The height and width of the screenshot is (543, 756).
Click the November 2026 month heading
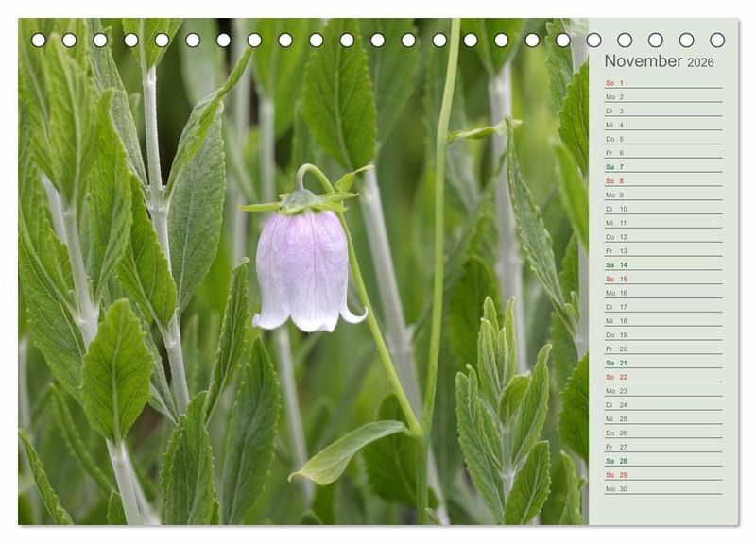tap(659, 61)
